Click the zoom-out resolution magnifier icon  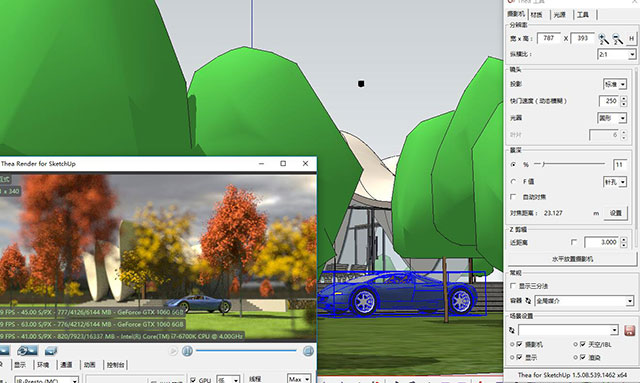tap(618, 39)
